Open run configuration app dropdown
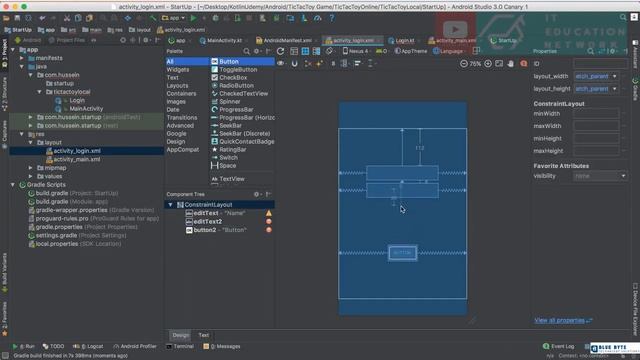The height and width of the screenshot is (360, 640). pos(173,18)
